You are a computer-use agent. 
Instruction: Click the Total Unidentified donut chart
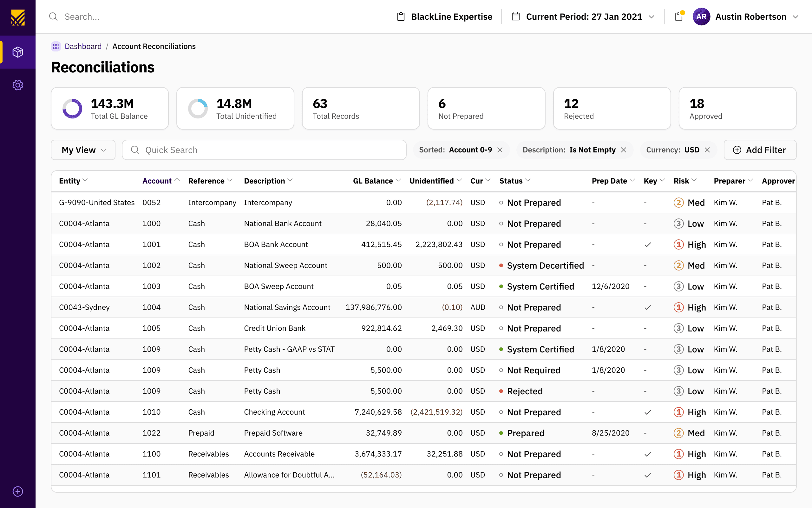[x=198, y=109]
